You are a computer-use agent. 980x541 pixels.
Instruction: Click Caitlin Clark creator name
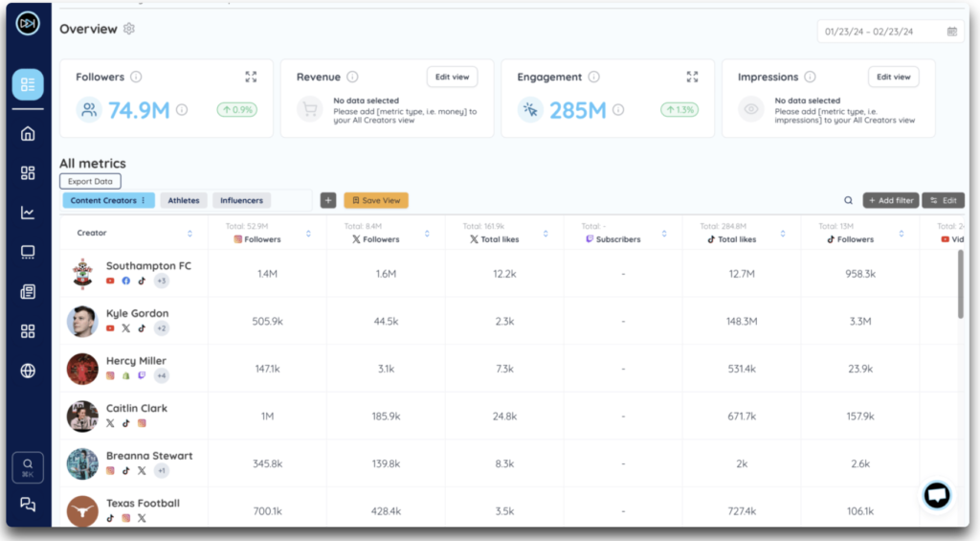click(x=137, y=409)
